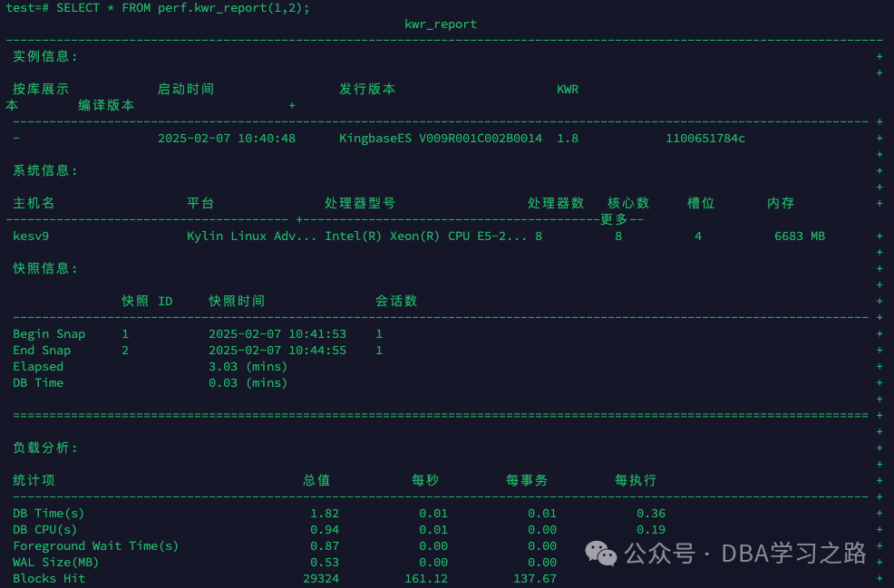This screenshot has height=588, width=894.
Task: Click the build value 1100651784c
Action: [705, 139]
